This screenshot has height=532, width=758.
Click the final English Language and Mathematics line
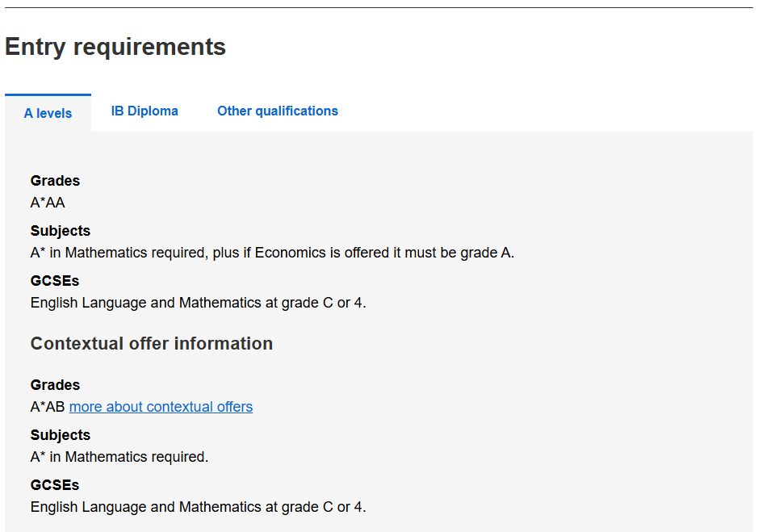(x=198, y=508)
